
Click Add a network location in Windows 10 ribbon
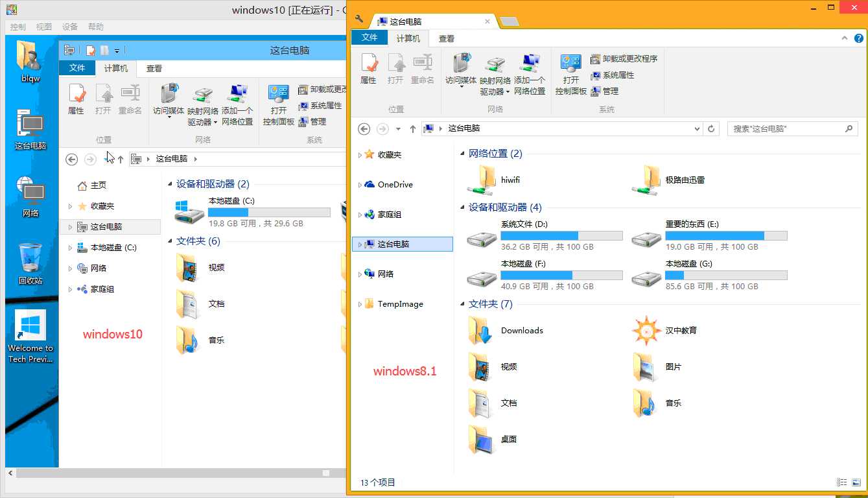(x=237, y=105)
